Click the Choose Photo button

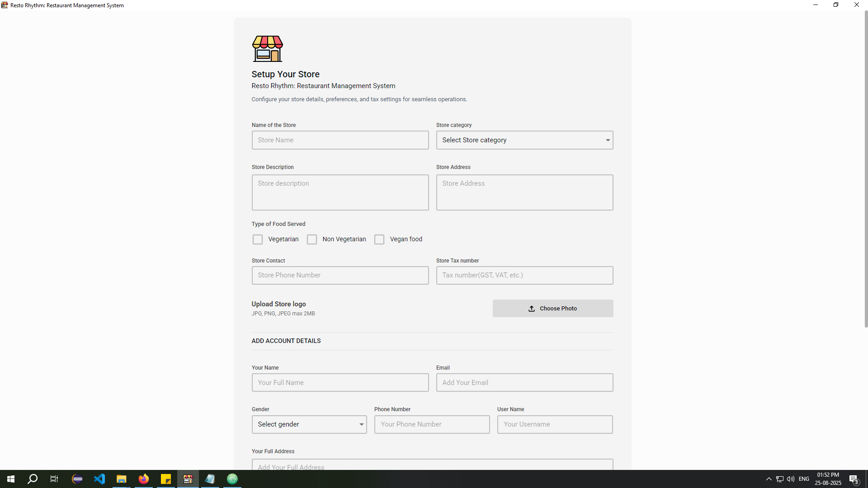click(552, 308)
